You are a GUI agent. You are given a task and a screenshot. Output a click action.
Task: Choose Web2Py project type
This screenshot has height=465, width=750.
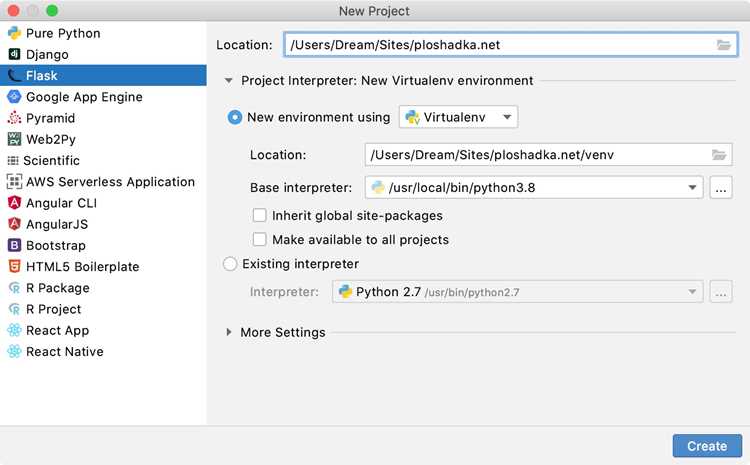(x=103, y=139)
